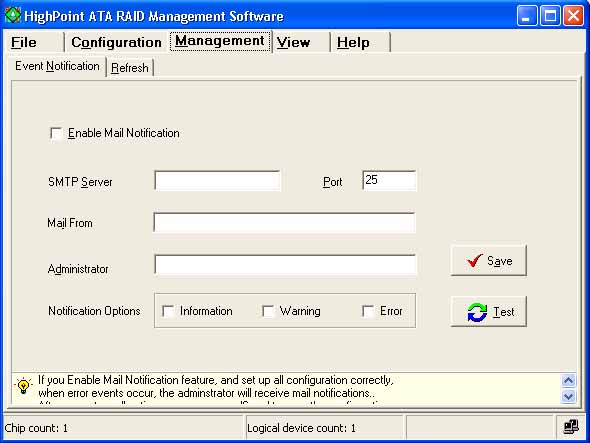The height and width of the screenshot is (443, 590).
Task: Click the refresh arrows icon on Test button
Action: [x=477, y=312]
